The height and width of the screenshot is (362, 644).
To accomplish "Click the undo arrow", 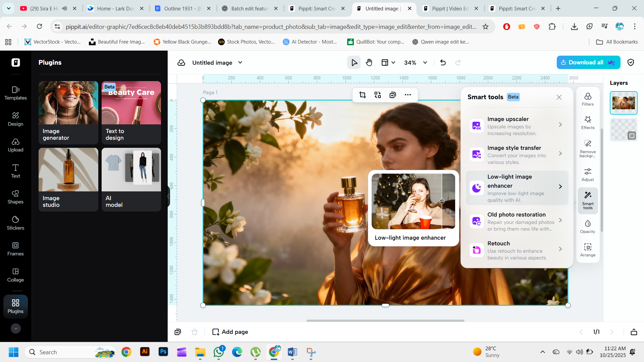I will click(x=443, y=63).
